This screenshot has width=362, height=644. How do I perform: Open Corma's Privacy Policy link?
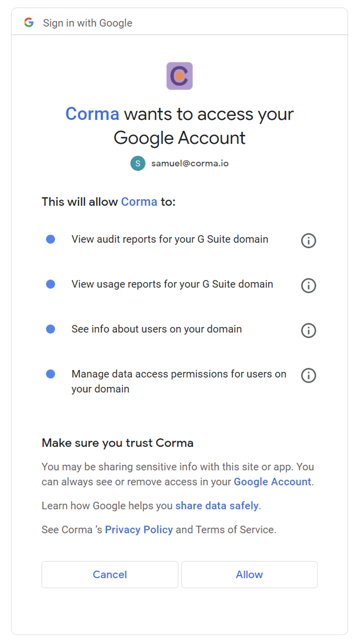tap(139, 529)
